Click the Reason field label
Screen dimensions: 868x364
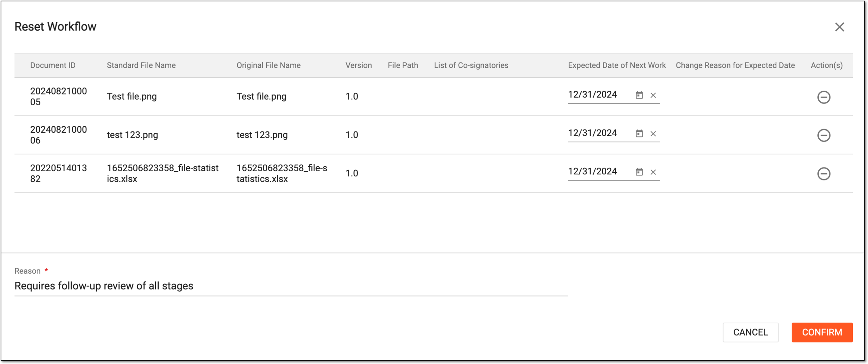click(27, 271)
